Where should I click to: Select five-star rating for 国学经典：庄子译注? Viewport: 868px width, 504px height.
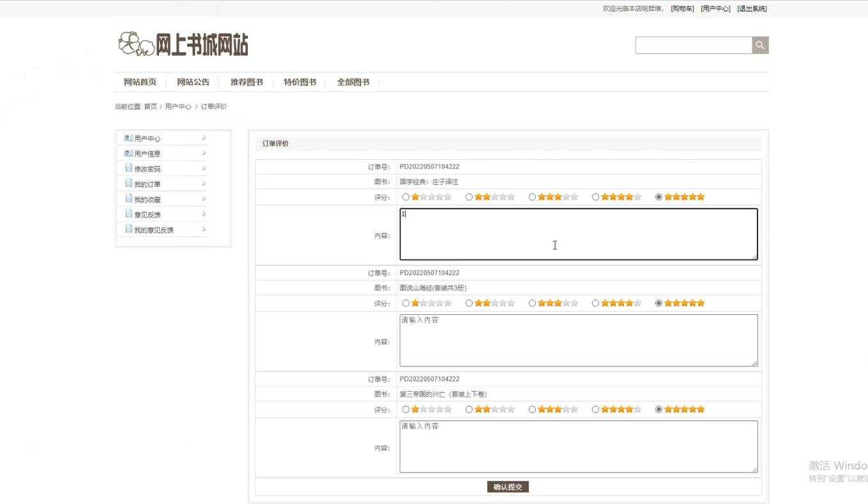pos(659,197)
